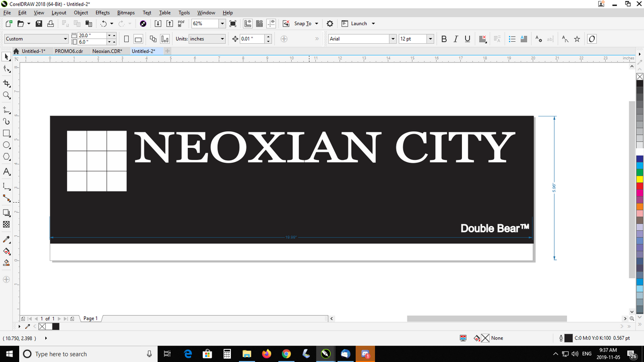Select the Crop tool in toolbox

pyautogui.click(x=7, y=83)
